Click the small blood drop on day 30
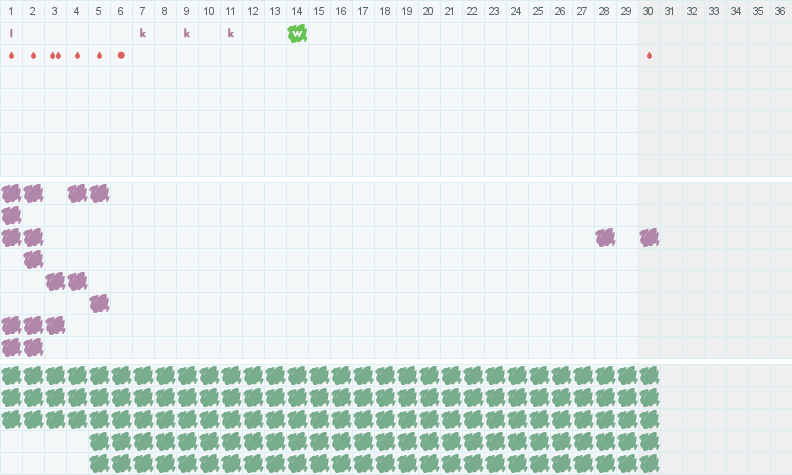The width and height of the screenshot is (792, 475). click(649, 55)
